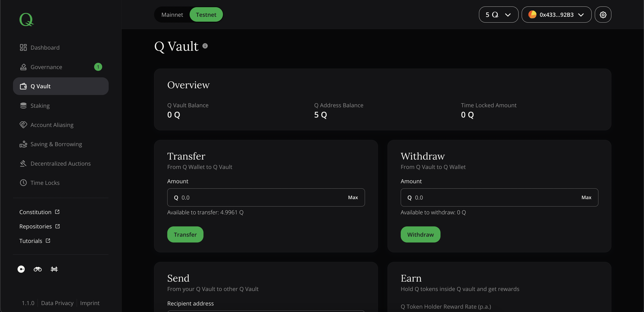Image resolution: width=644 pixels, height=312 pixels.
Task: Open Account Aliasing from the sidebar
Action: [x=52, y=125]
